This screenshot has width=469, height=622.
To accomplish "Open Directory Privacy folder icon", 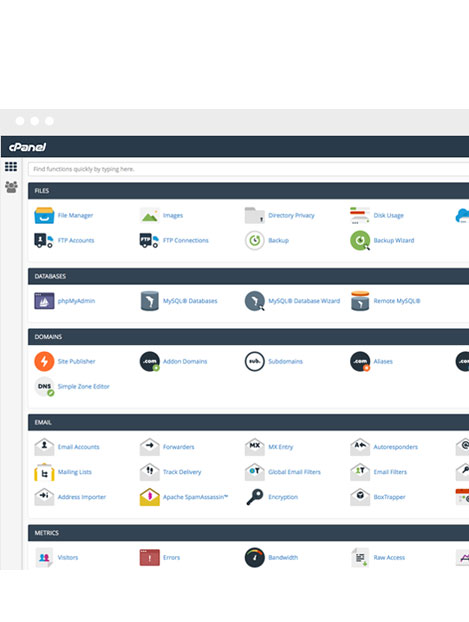I will pos(255,215).
